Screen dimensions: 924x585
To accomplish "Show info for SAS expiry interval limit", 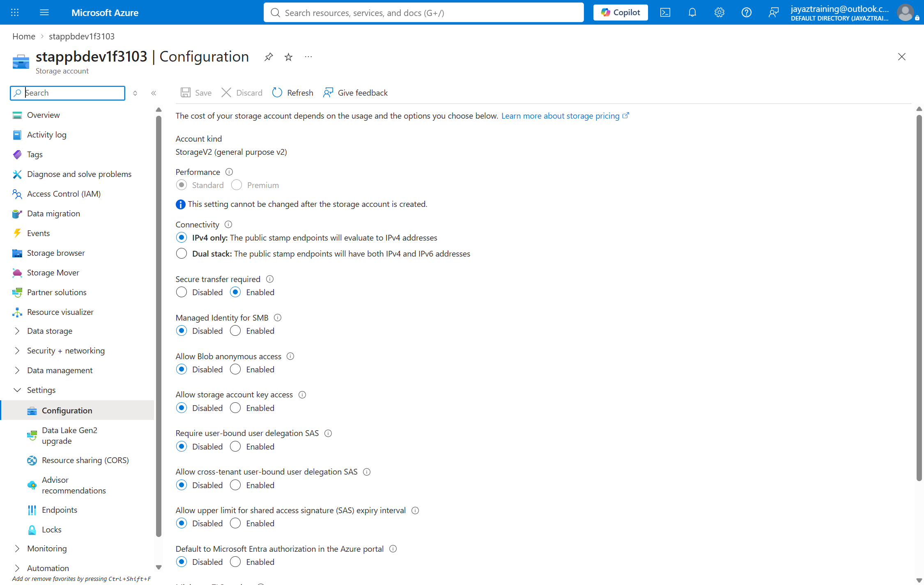I will pyautogui.click(x=415, y=511).
